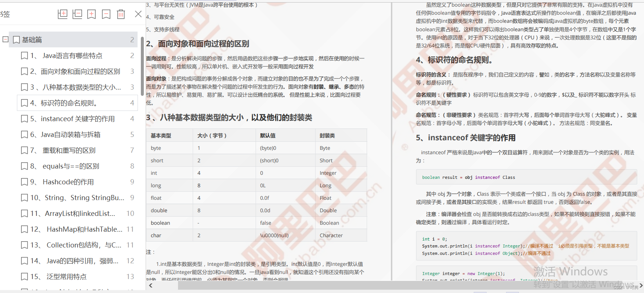Click the horizontal scrollbar left arrow
Screen dimensions: 644x293
point(151,285)
